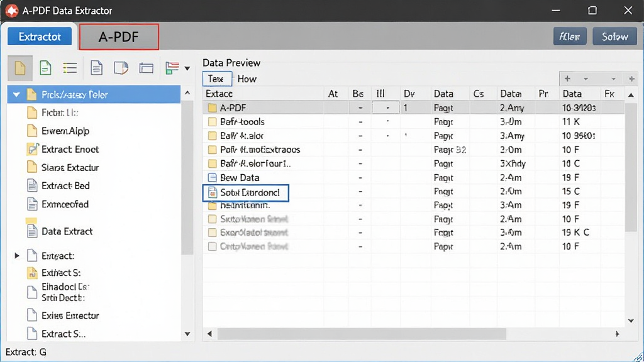Expand the "Enteact:" tree node
Image resolution: width=644 pixels, height=362 pixels.
pyautogui.click(x=17, y=256)
